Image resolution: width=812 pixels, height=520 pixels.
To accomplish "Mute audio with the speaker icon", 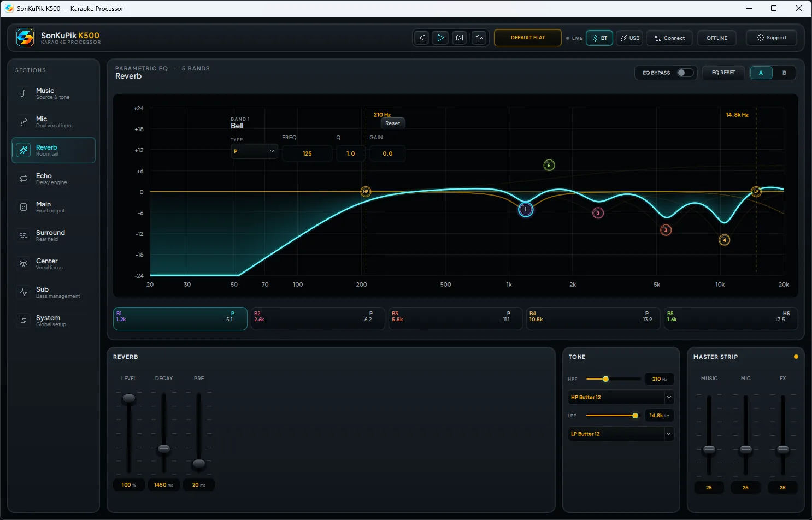I will point(479,38).
